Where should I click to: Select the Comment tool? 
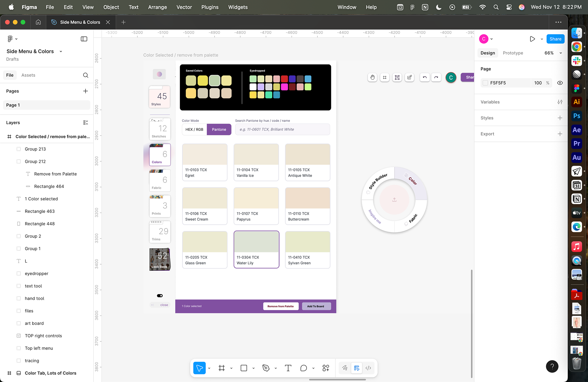(303, 368)
